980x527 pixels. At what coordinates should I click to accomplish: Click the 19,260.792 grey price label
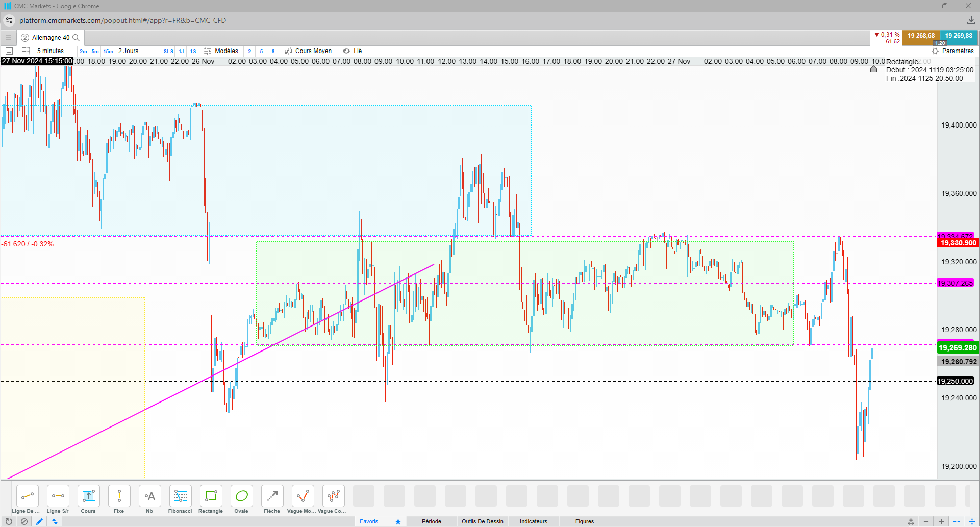click(958, 362)
